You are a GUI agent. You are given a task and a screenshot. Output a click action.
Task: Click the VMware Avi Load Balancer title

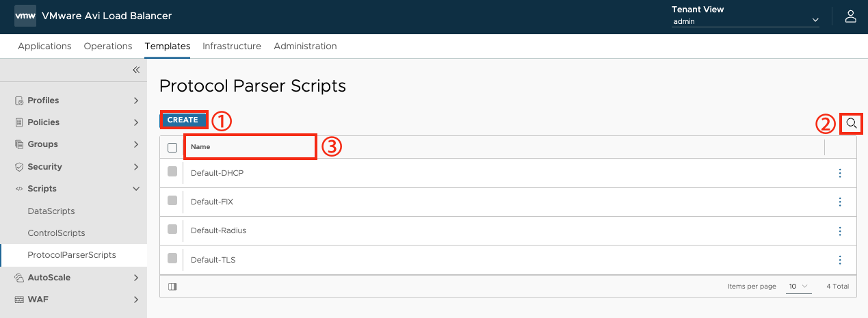pos(107,16)
